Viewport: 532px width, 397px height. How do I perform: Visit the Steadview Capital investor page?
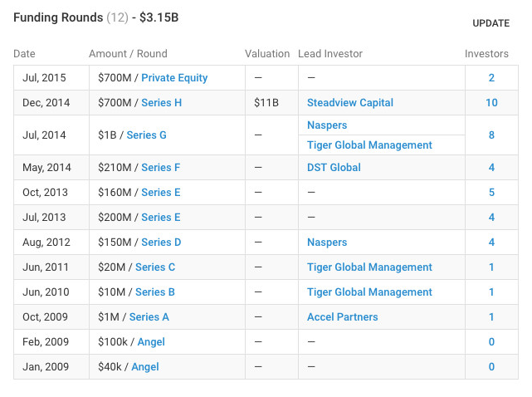click(350, 103)
